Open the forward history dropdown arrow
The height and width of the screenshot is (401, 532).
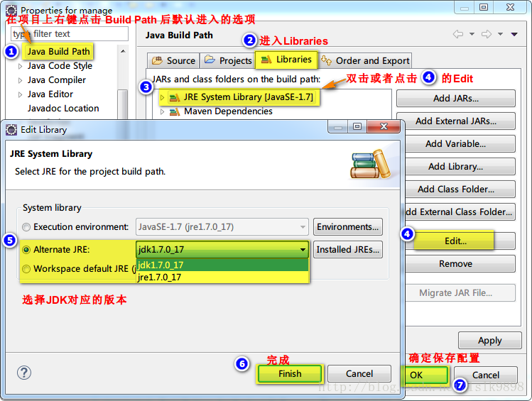tap(501, 34)
